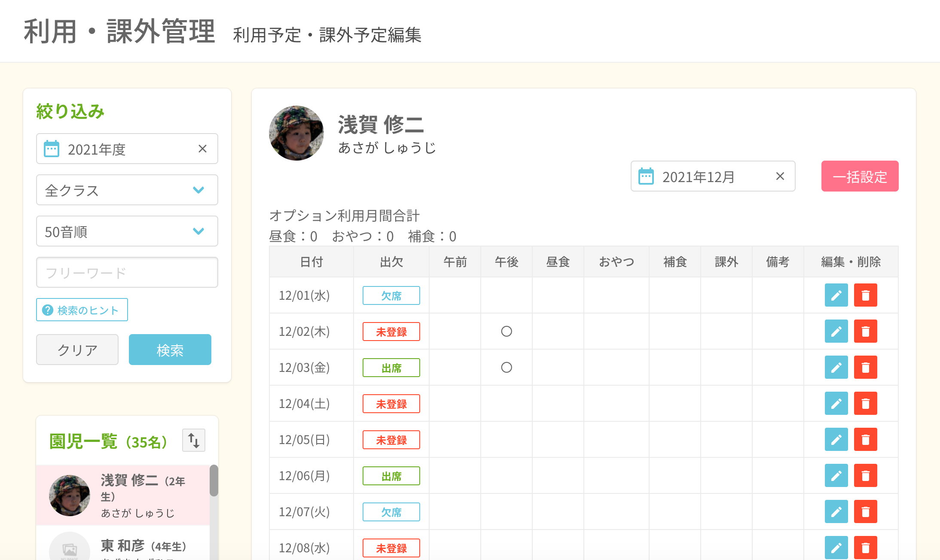Click the 検索 search button
This screenshot has height=560, width=940.
pos(170,350)
